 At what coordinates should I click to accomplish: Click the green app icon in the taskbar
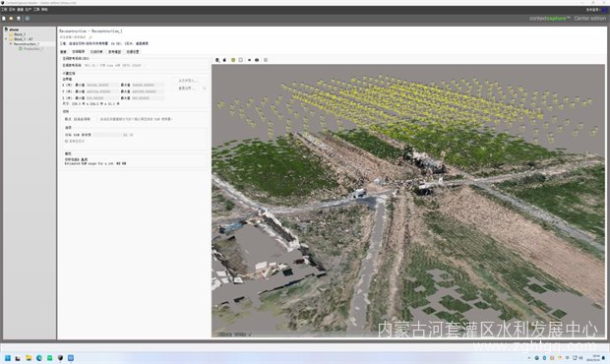[x=49, y=358]
